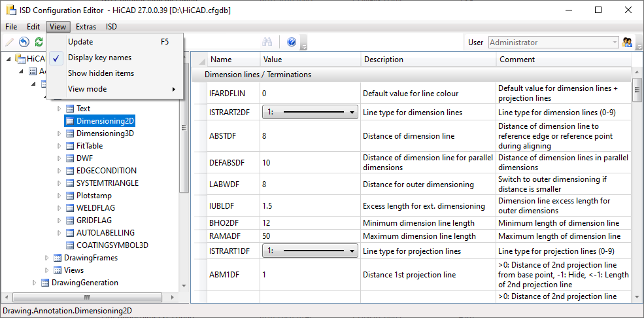Sort by the Name column header
This screenshot has height=318, width=644.
coord(233,60)
